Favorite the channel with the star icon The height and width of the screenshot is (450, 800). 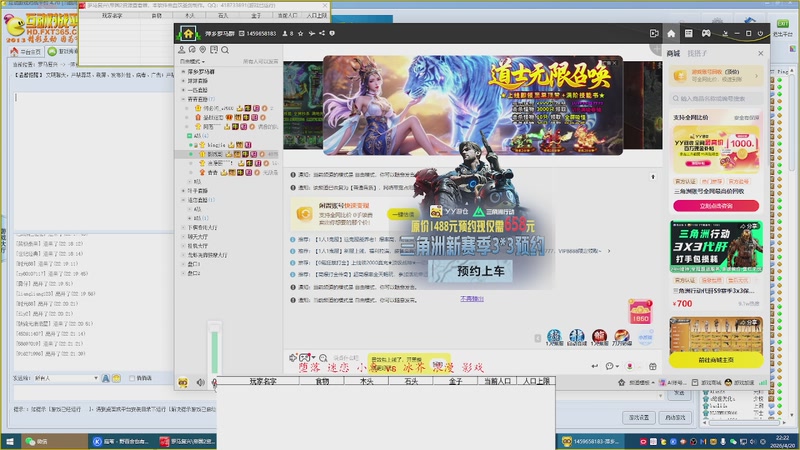coord(301,34)
